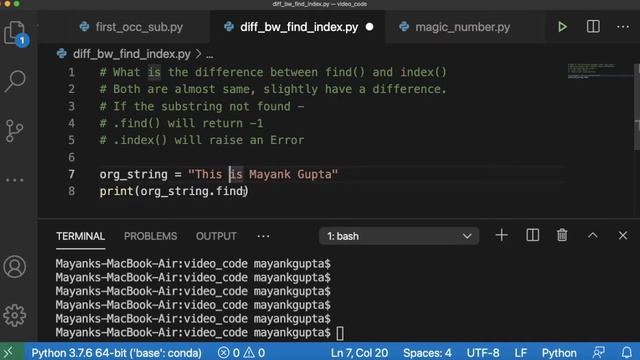
Task: Switch to the OUTPUT panel tab
Action: 216,236
